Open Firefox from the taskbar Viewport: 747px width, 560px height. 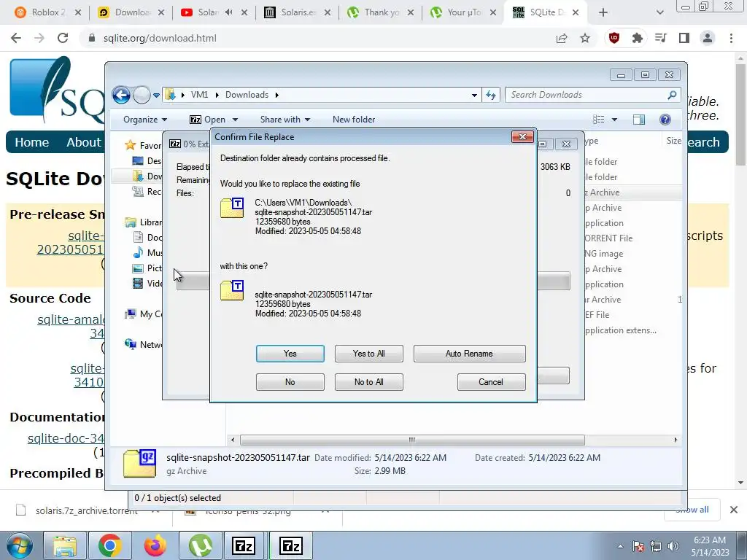(x=155, y=545)
